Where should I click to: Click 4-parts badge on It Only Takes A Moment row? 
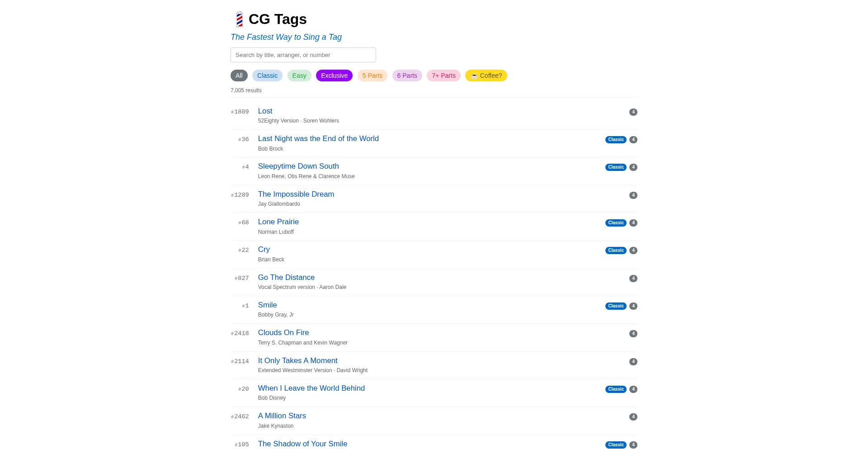[x=633, y=362]
